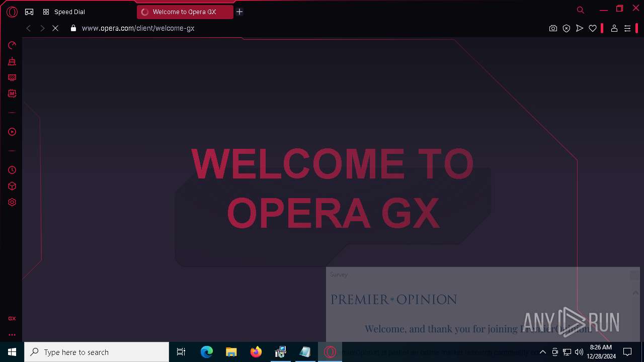Open History clock icon in sidebar
Viewport: 644px width, 362px height.
click(12, 170)
